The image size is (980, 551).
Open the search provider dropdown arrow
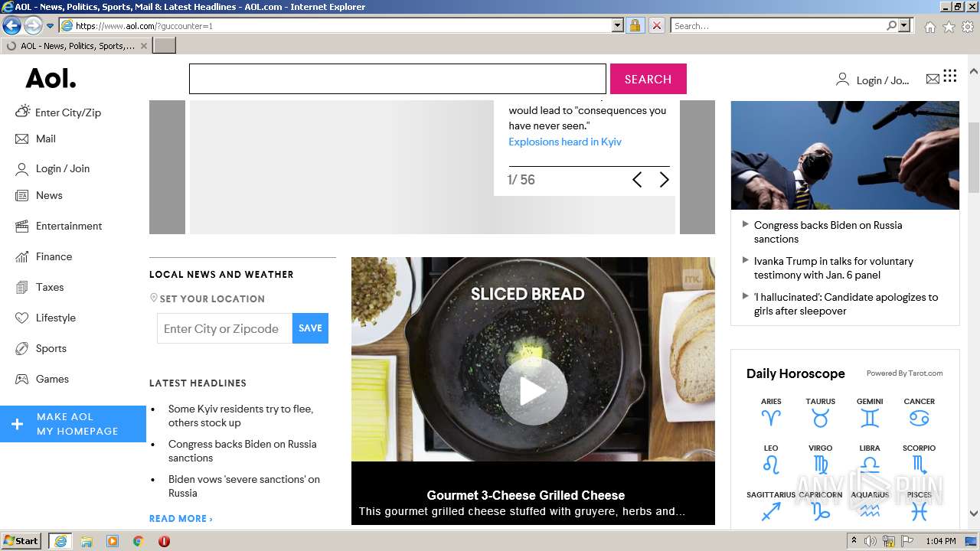[904, 25]
